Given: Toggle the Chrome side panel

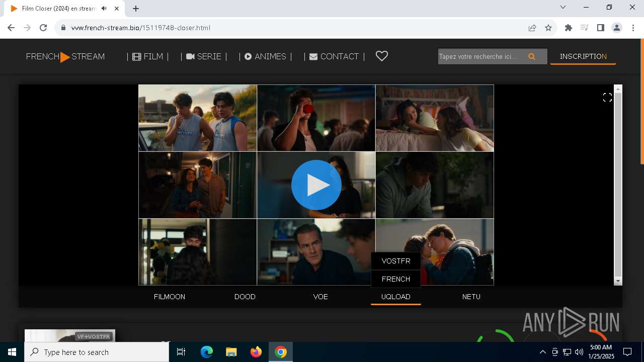Looking at the screenshot, I should pos(601,28).
